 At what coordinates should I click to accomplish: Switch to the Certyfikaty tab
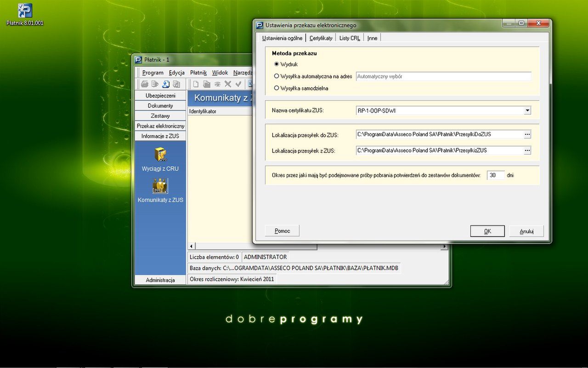click(x=321, y=38)
